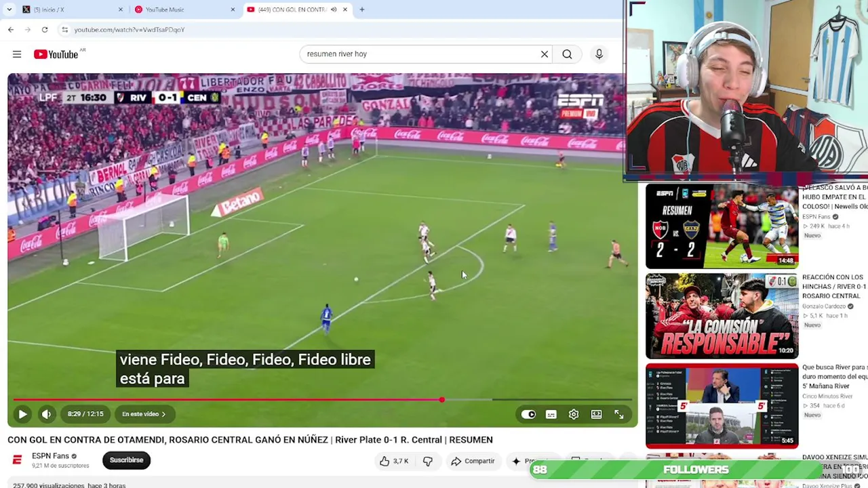
Task: Mute the tab using the speaker icon
Action: (x=334, y=9)
